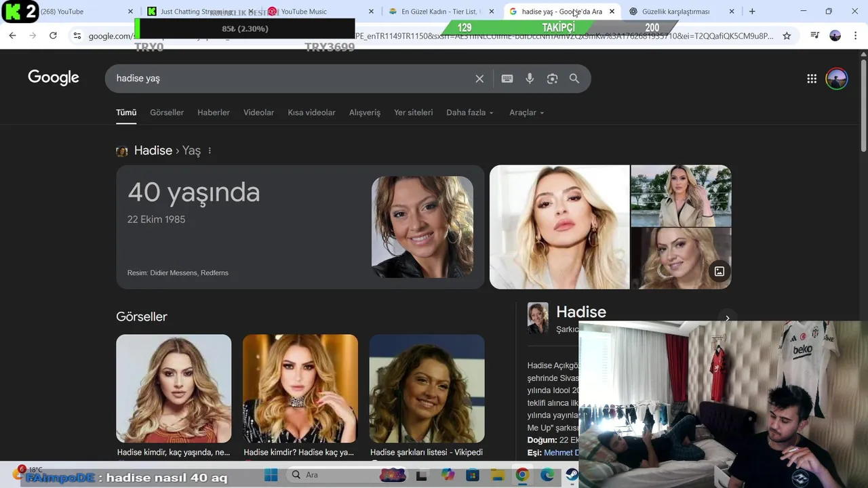
Task: Go back to the previous page
Action: click(x=12, y=36)
